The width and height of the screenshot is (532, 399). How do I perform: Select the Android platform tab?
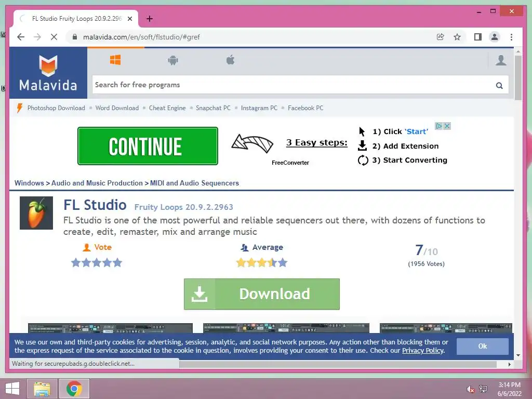coord(173,60)
